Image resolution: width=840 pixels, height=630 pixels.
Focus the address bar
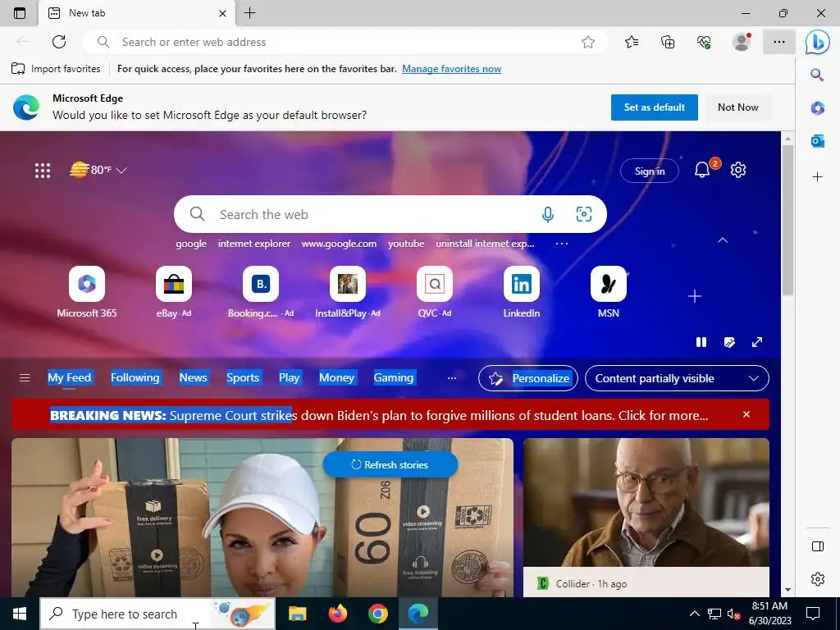[x=345, y=42]
